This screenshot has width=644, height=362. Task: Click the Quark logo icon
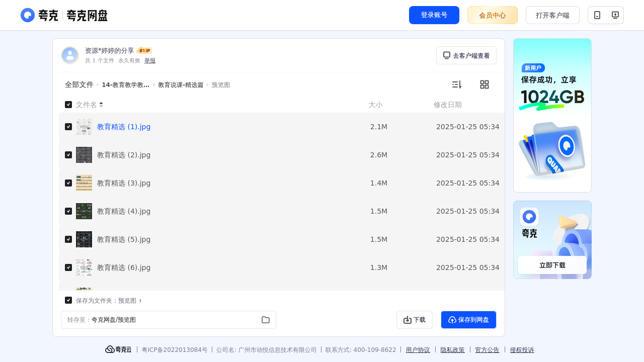click(28, 15)
